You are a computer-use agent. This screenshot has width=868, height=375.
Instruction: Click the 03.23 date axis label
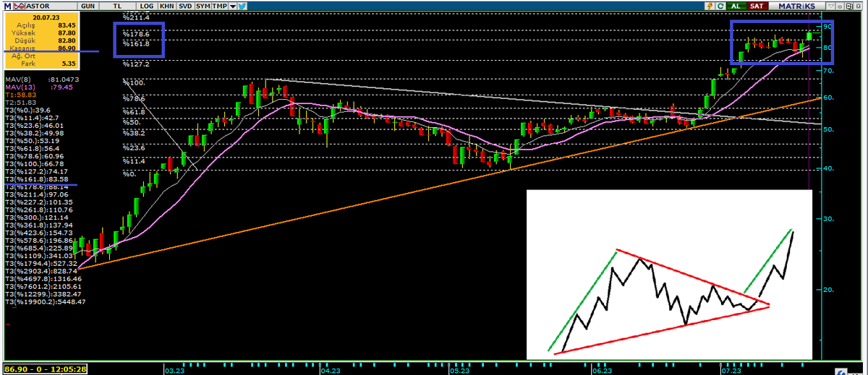tap(174, 370)
